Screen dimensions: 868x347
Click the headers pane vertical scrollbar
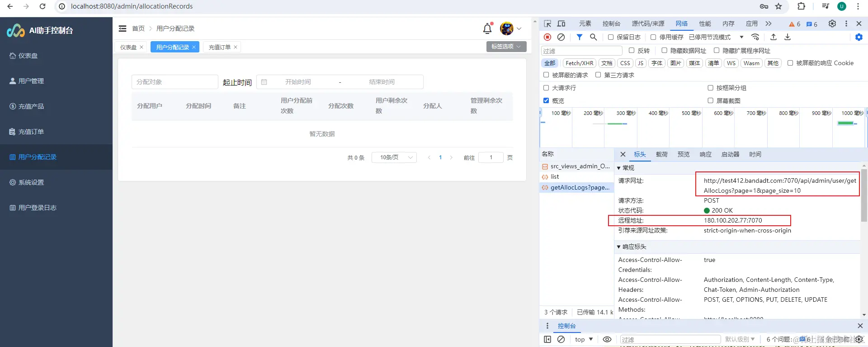(x=864, y=195)
